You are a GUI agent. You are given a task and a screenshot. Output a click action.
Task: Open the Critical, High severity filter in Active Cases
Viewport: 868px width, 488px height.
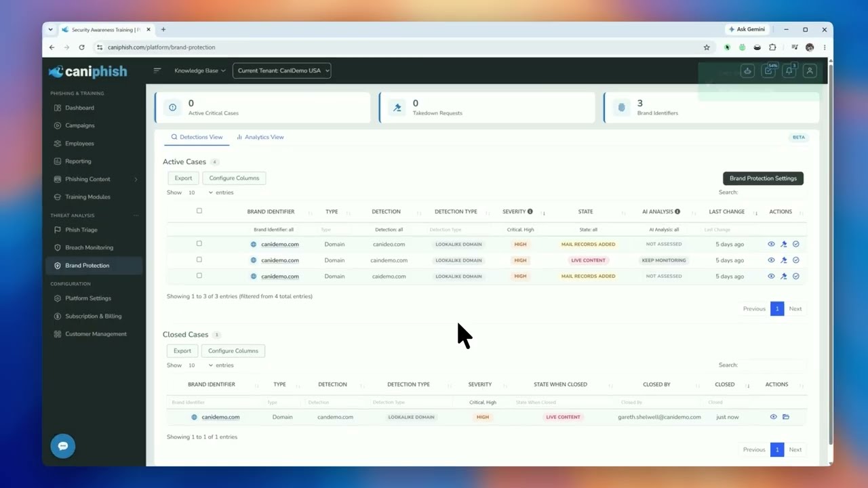point(520,230)
